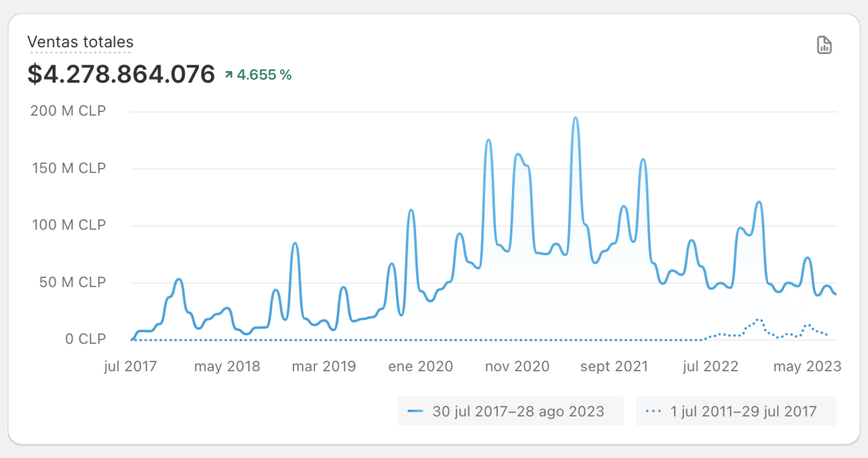Viewport: 868px width, 458px height.
Task: Click the 0 CLP axis label
Action: 85,339
